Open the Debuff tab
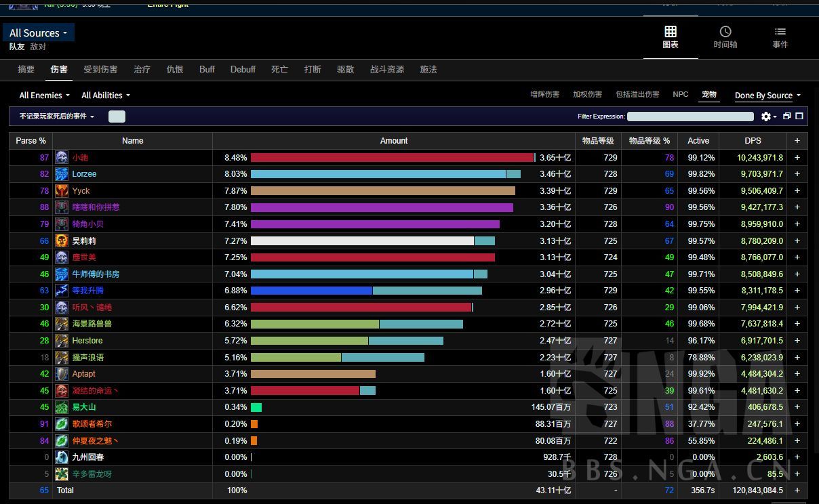819x504 pixels. point(243,70)
